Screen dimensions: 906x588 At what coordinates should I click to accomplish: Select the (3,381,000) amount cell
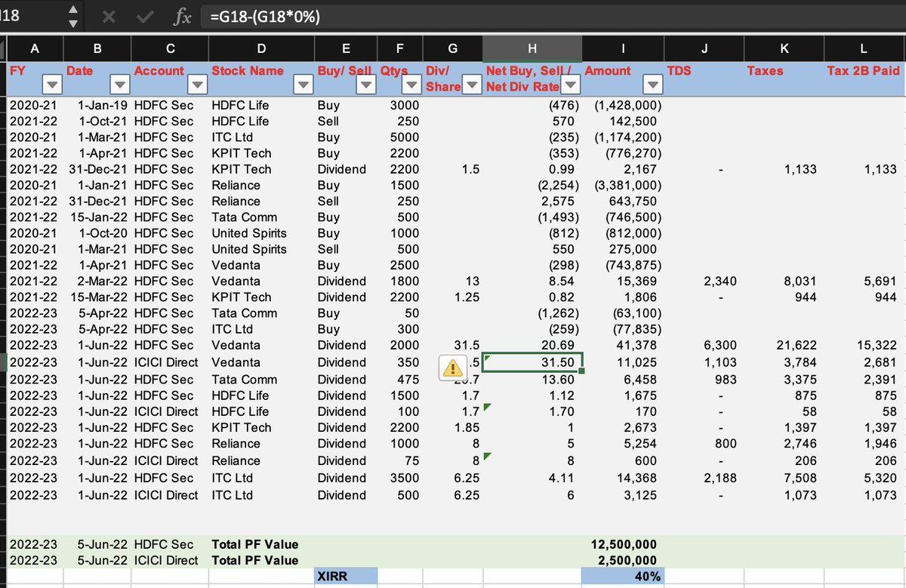click(622, 185)
